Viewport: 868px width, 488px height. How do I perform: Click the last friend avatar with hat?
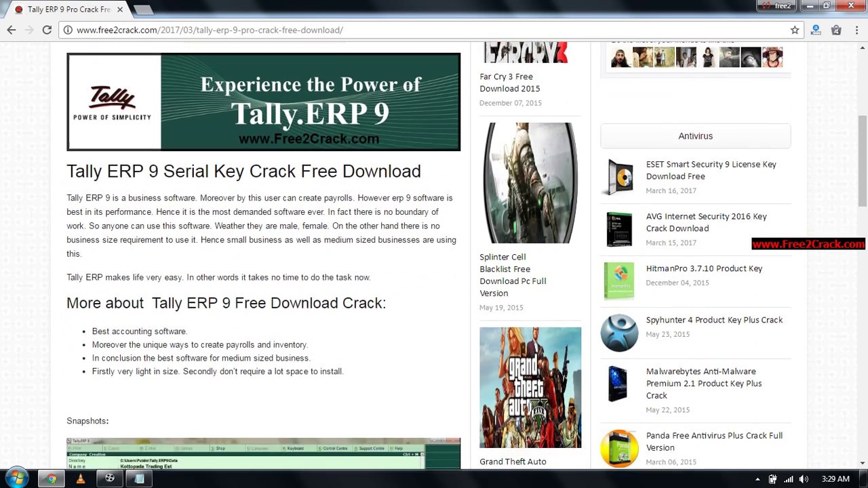pos(772,57)
